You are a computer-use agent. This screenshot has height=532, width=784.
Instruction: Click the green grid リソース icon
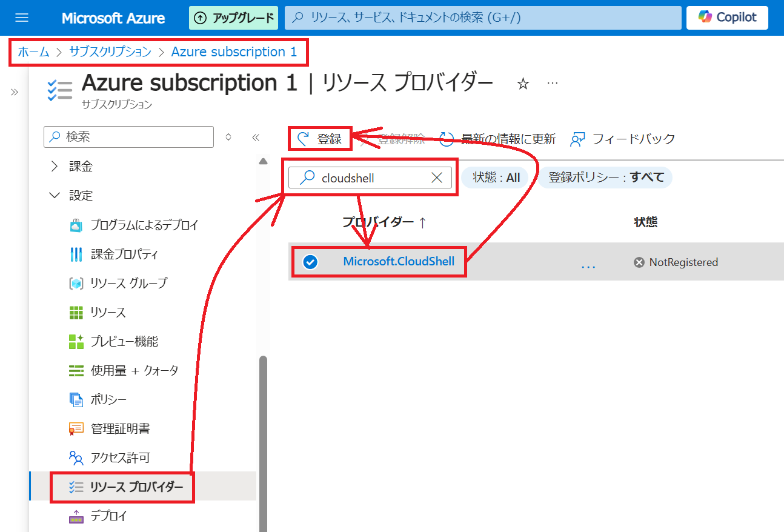76,313
